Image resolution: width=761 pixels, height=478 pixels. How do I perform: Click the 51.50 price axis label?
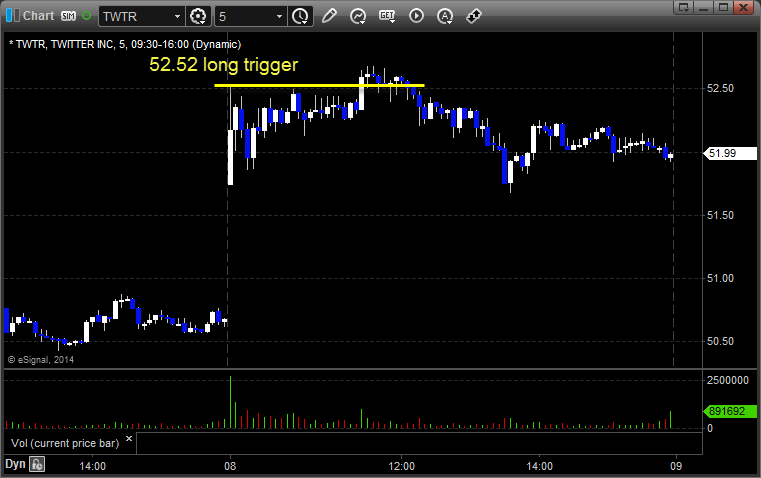tap(720, 215)
